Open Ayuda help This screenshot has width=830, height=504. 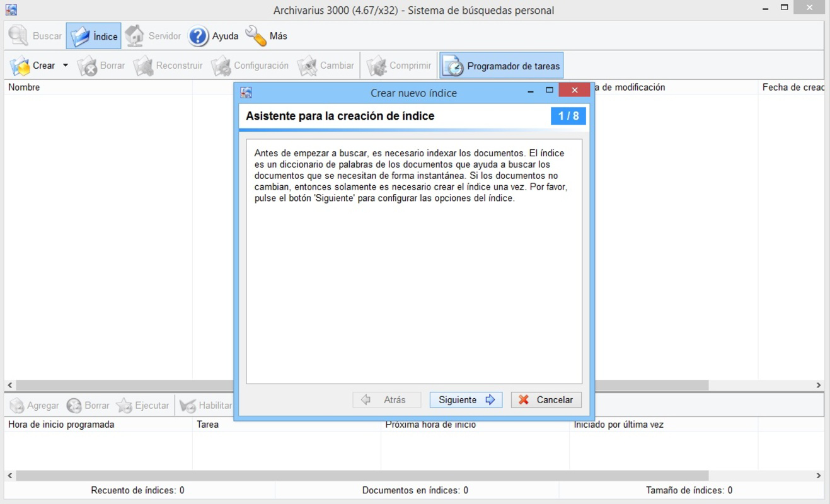[x=213, y=36]
